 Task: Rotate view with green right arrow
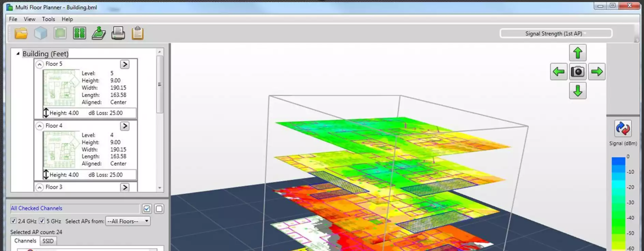click(x=597, y=72)
